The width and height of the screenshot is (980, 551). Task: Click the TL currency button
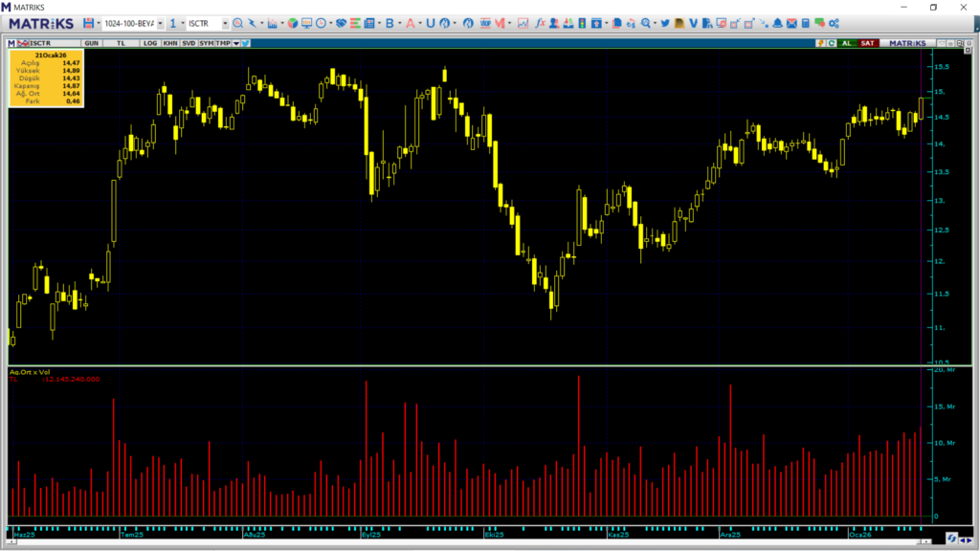(x=121, y=43)
